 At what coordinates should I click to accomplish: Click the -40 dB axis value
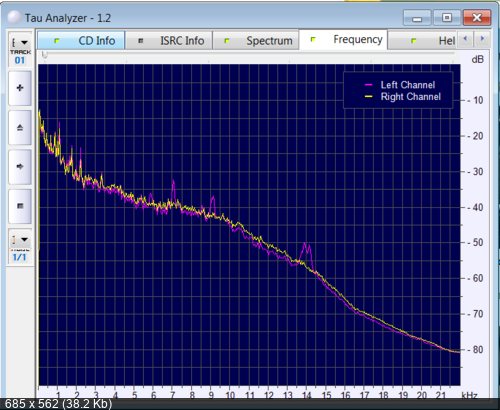tap(475, 207)
